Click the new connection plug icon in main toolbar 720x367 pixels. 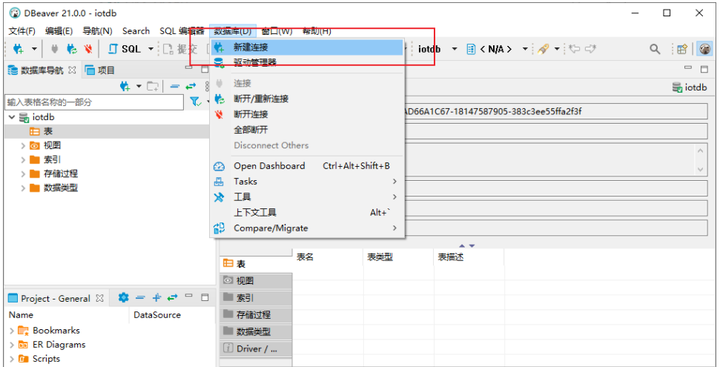[x=18, y=49]
